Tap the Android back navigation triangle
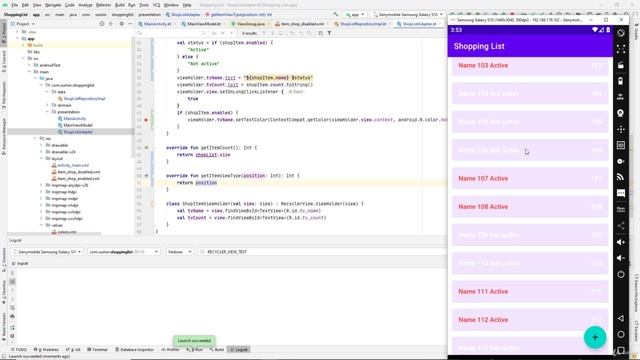640x360 pixels. [621, 318]
